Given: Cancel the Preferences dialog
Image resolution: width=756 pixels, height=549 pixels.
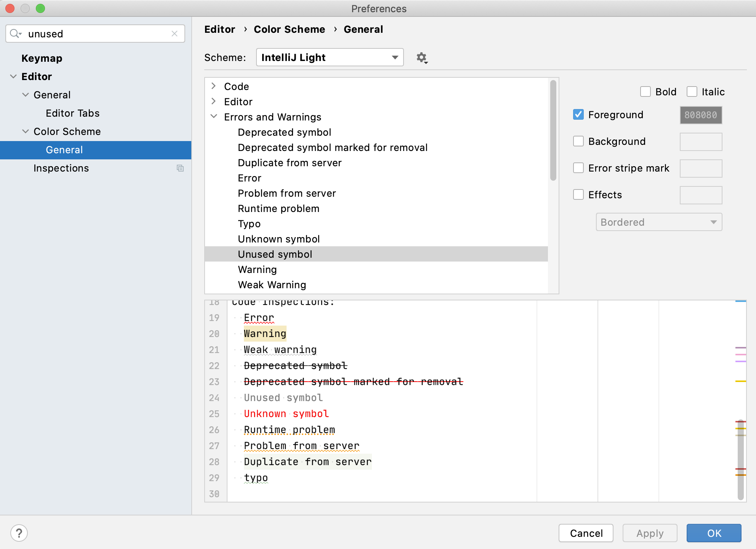Looking at the screenshot, I should click(586, 533).
